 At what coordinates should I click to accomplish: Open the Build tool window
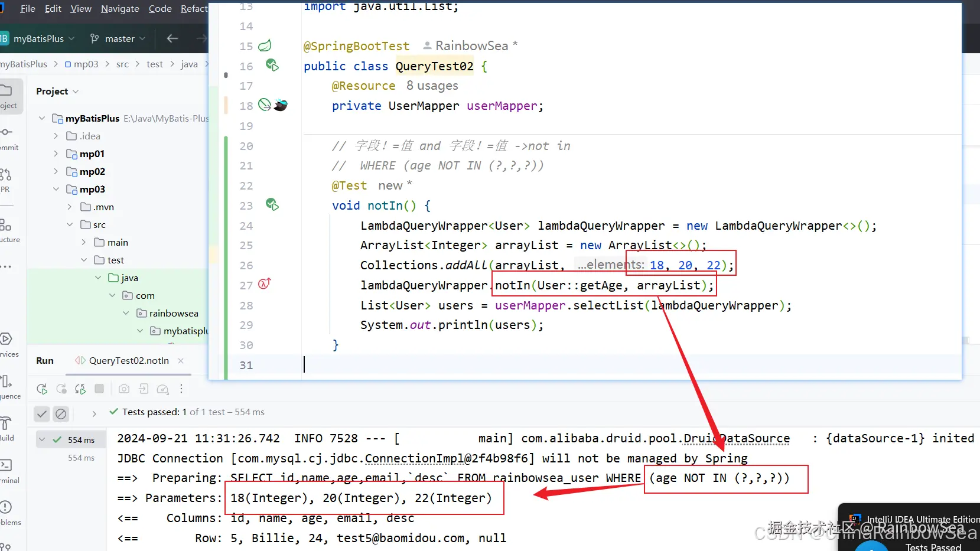(x=7, y=428)
